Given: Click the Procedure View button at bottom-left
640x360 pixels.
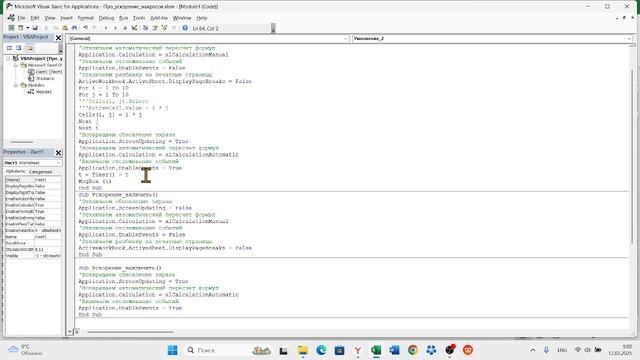Looking at the screenshot, I should point(70,331).
